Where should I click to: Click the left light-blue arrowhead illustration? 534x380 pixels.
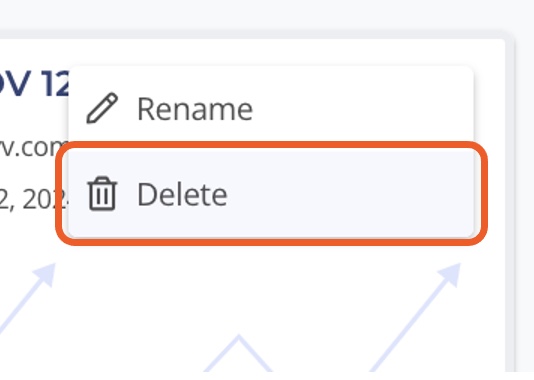tap(46, 273)
